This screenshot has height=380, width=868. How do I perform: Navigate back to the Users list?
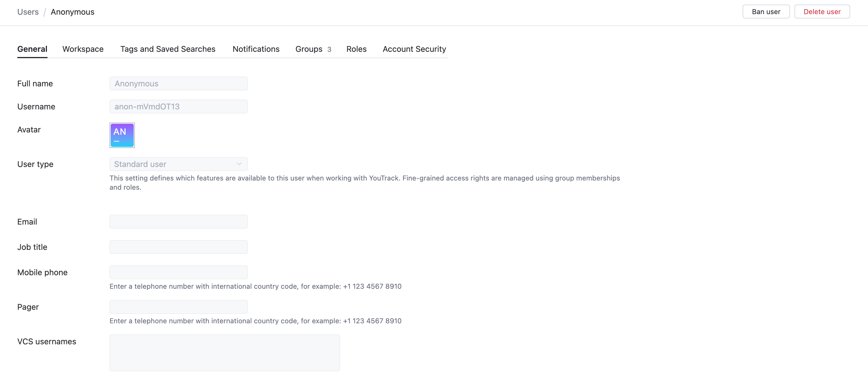pos(28,12)
